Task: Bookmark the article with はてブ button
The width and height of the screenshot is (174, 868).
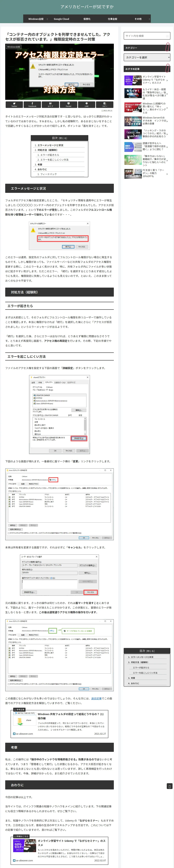Action: (50, 104)
